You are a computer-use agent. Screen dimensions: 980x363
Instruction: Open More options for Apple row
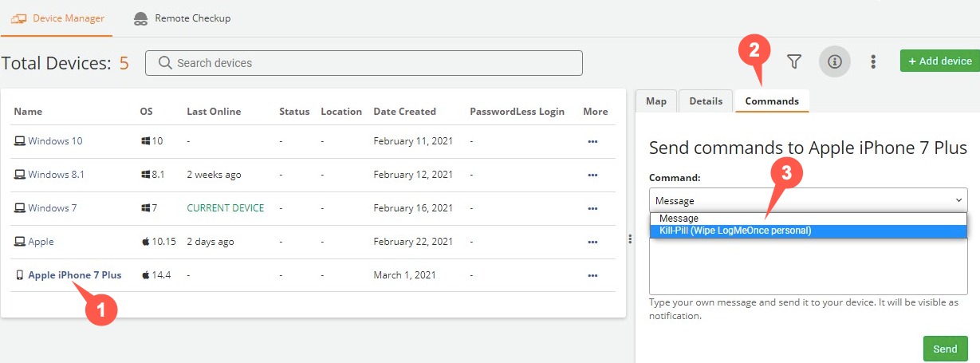(x=592, y=242)
